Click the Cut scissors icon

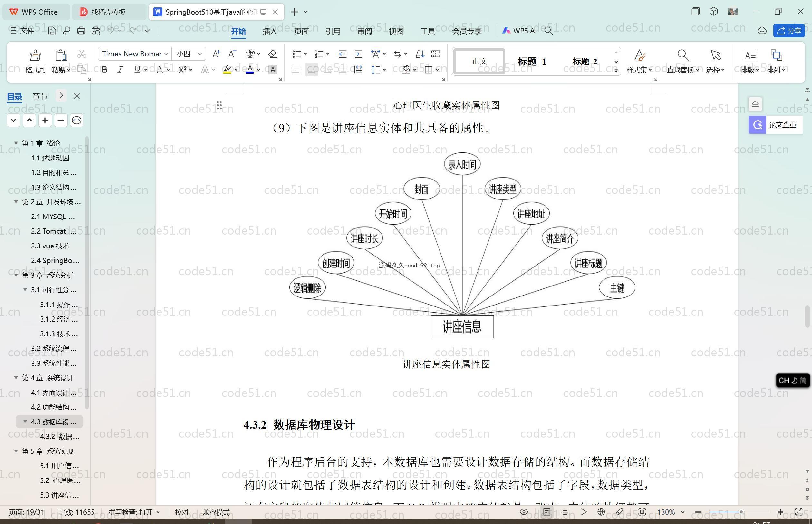82,54
